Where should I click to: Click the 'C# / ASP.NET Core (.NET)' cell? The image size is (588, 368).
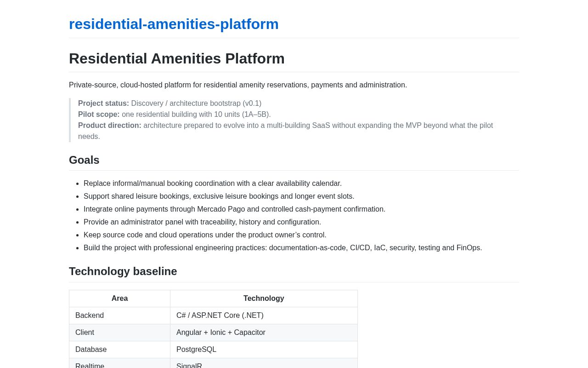coord(264,316)
